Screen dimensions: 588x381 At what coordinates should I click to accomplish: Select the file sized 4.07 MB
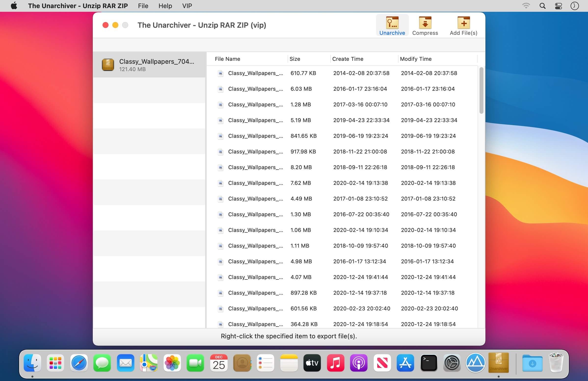tap(342, 277)
